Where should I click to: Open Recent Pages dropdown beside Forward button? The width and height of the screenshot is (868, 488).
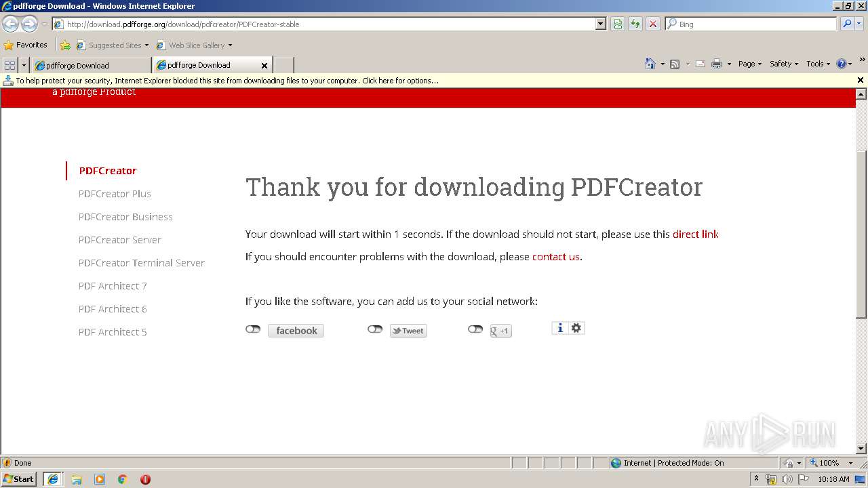(44, 24)
